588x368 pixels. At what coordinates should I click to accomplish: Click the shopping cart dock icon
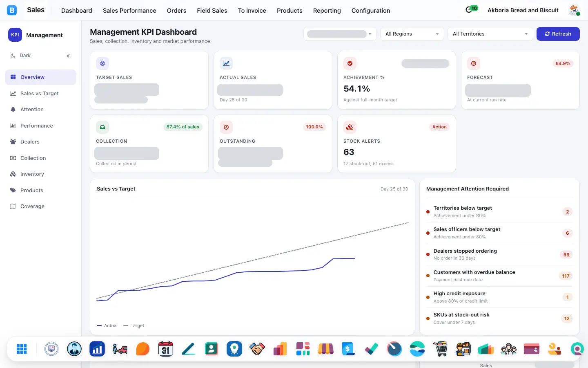point(440,349)
